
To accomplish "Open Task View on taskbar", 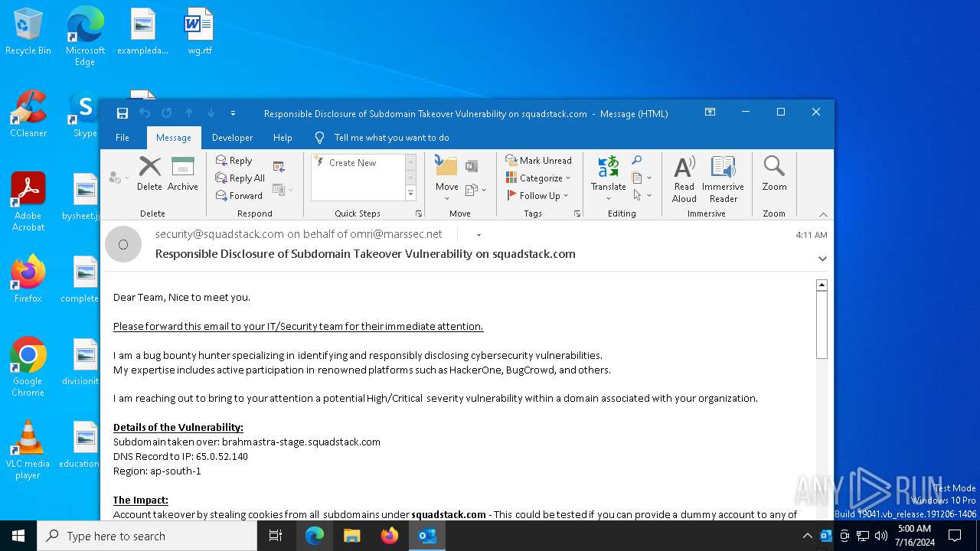I will click(x=276, y=536).
